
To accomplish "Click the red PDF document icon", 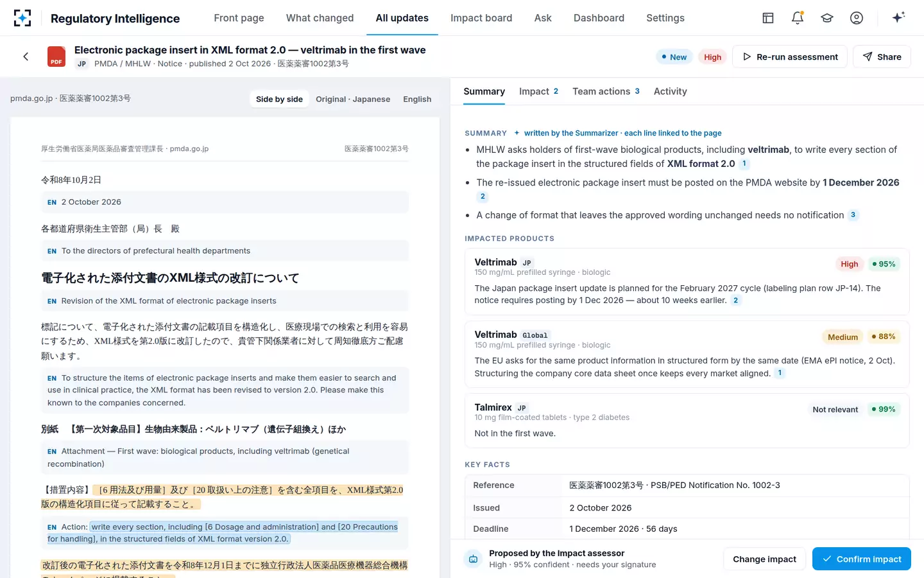I will click(56, 57).
